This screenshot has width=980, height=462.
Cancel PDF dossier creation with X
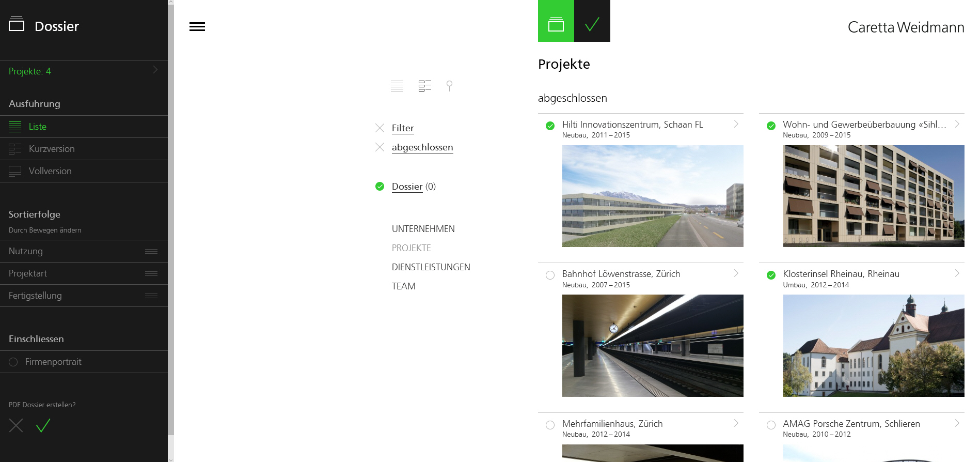pos(16,425)
